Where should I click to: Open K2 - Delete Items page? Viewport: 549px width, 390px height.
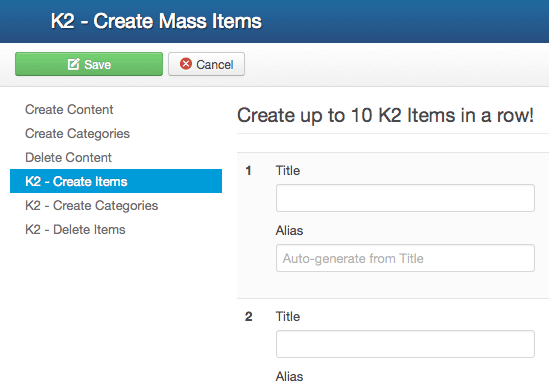(x=75, y=230)
